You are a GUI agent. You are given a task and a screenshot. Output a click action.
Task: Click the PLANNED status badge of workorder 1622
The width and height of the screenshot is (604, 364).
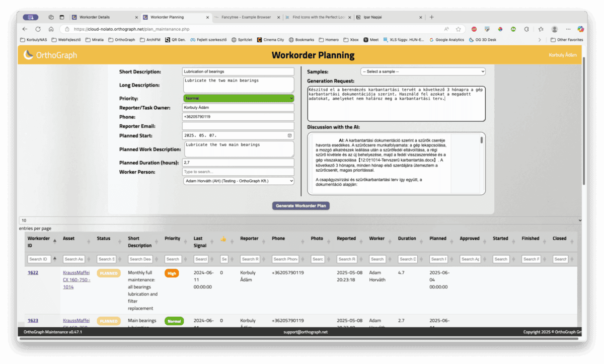coord(108,273)
